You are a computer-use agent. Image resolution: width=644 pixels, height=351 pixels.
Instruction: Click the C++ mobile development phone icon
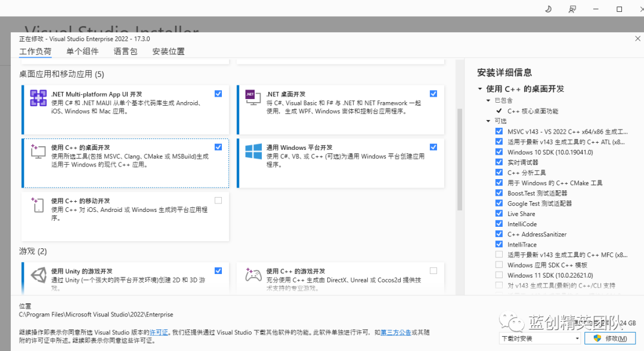(x=38, y=205)
